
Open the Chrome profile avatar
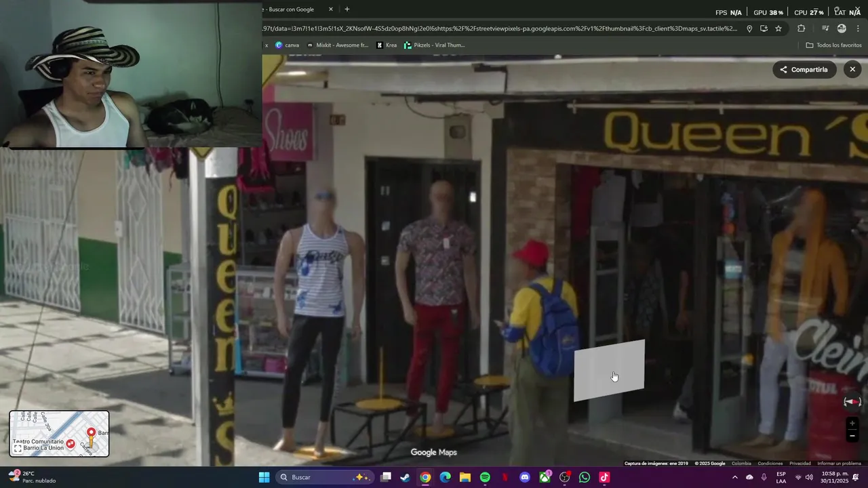pos(842,28)
